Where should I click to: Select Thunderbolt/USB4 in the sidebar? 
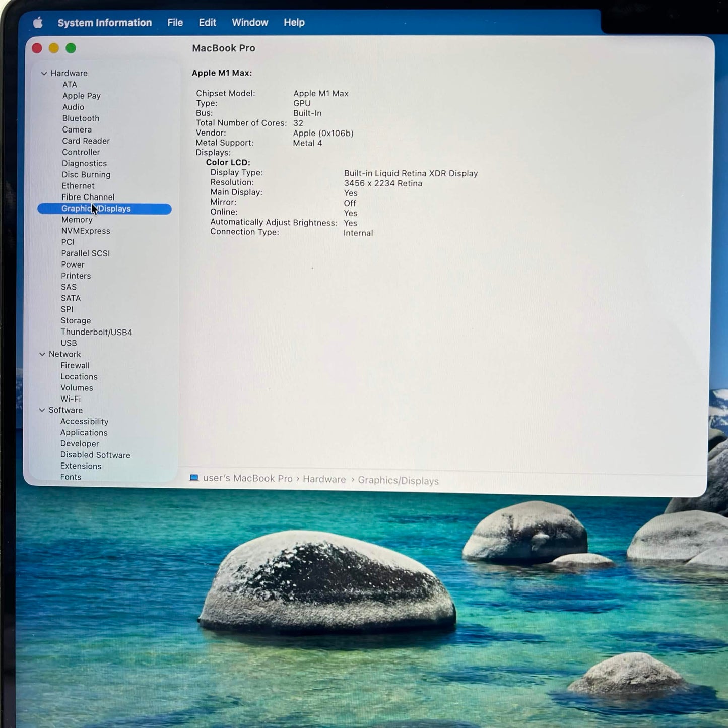pyautogui.click(x=97, y=332)
